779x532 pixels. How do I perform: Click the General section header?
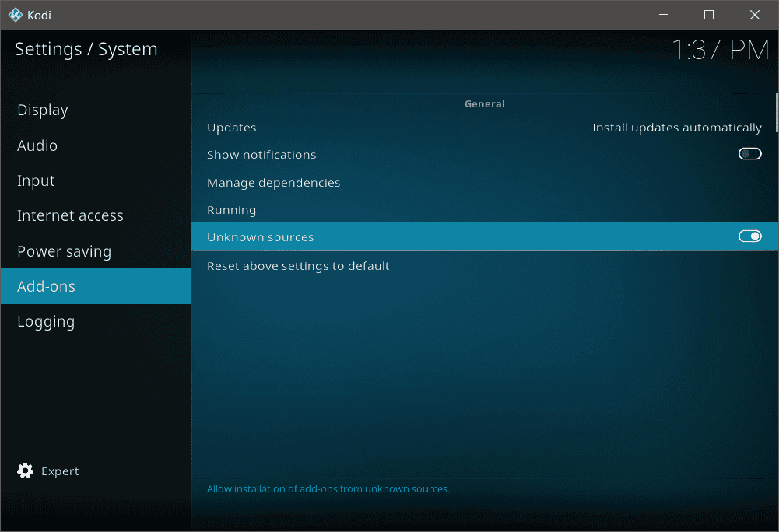[484, 103]
